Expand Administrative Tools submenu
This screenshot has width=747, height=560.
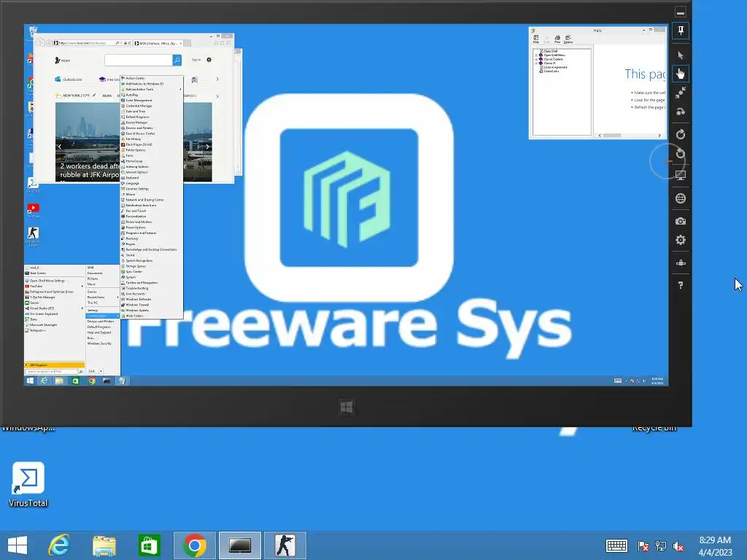click(152, 89)
